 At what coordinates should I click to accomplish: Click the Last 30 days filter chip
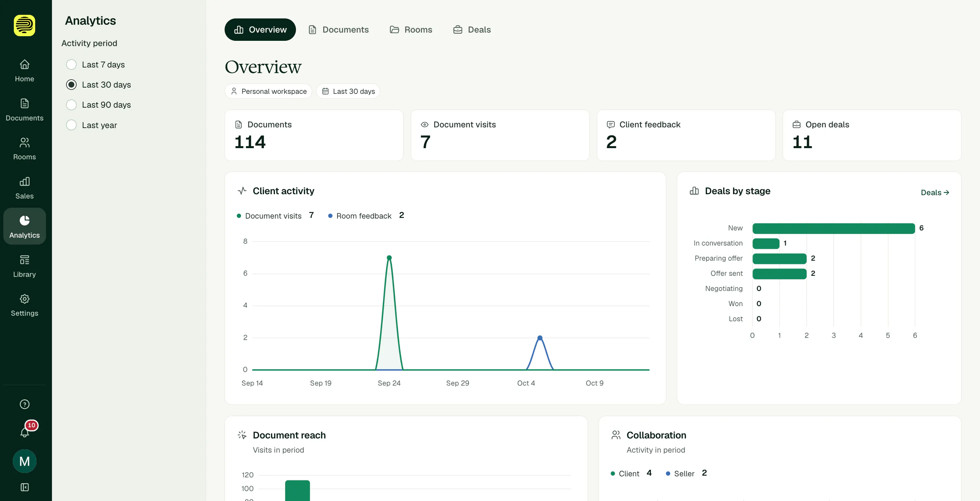(348, 92)
